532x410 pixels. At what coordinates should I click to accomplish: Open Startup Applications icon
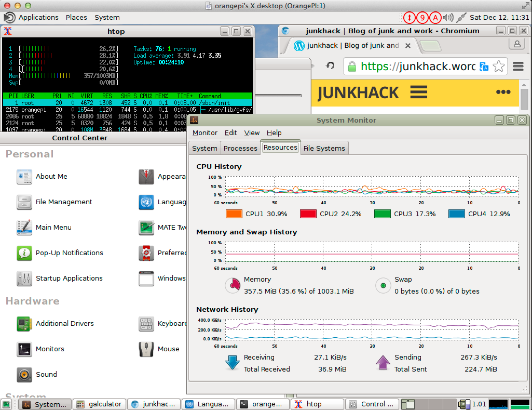pos(24,279)
